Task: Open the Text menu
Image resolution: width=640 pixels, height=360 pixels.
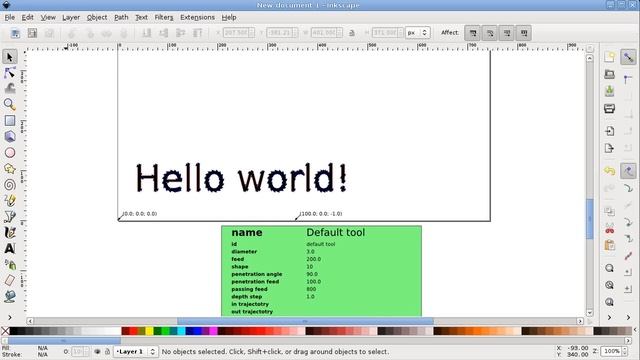Action: tap(141, 17)
